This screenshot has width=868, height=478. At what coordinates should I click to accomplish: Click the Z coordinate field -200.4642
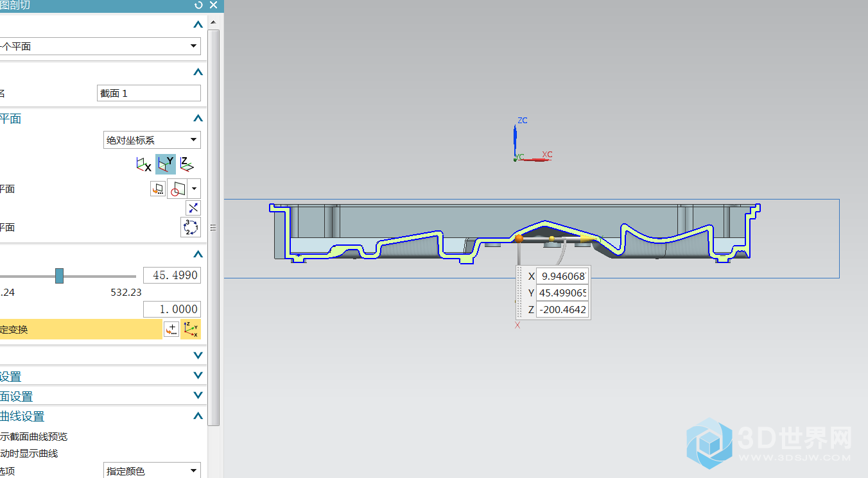(562, 310)
